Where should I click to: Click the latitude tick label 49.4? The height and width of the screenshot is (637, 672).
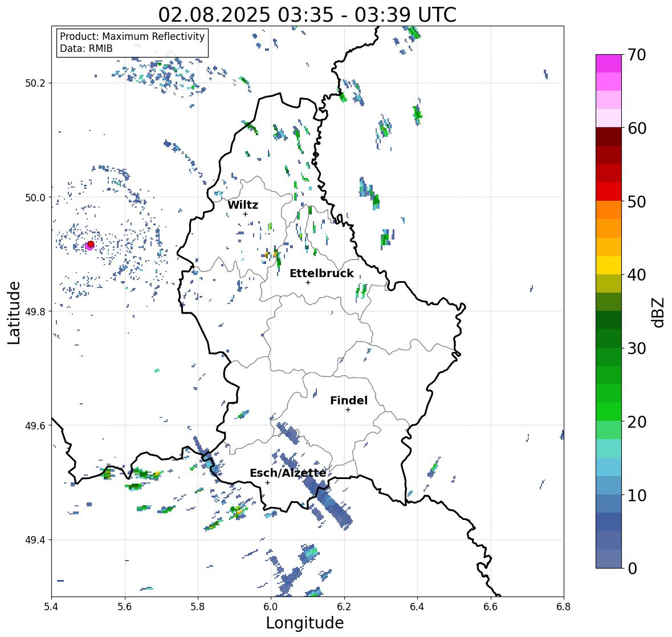(x=35, y=540)
